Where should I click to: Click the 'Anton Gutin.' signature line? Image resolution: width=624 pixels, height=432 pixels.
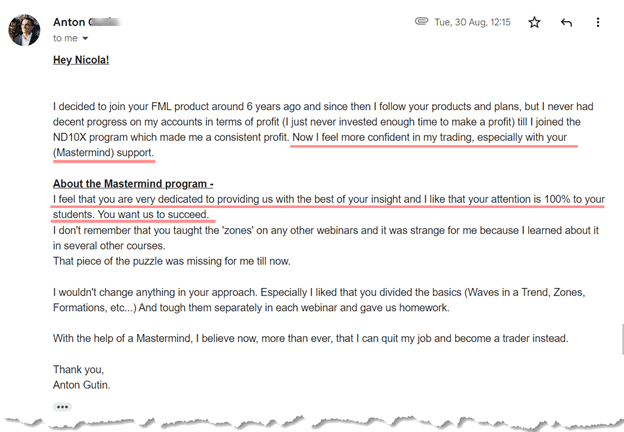click(x=82, y=385)
